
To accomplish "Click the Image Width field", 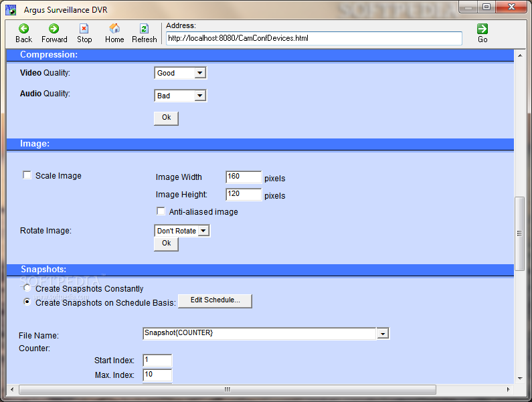I will [x=244, y=177].
